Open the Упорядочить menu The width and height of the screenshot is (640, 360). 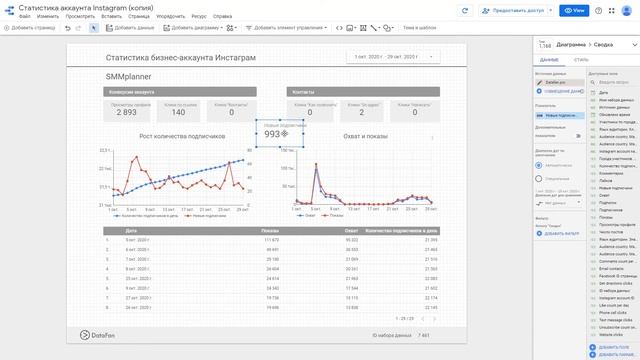[171, 16]
